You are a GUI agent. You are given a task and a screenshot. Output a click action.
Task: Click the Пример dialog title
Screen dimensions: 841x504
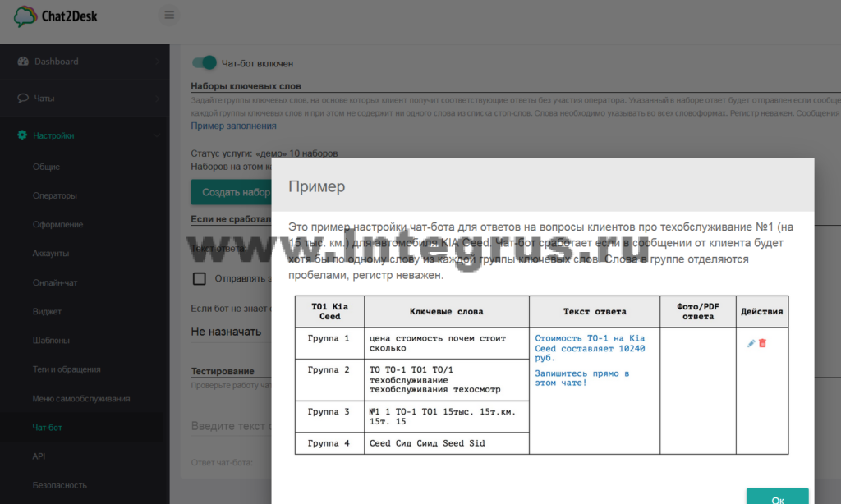[x=316, y=186]
